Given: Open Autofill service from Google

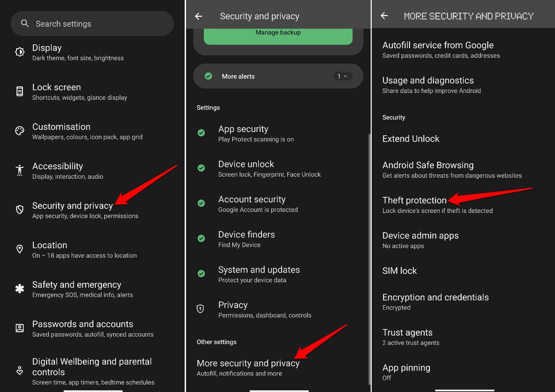Looking at the screenshot, I should [463, 50].
